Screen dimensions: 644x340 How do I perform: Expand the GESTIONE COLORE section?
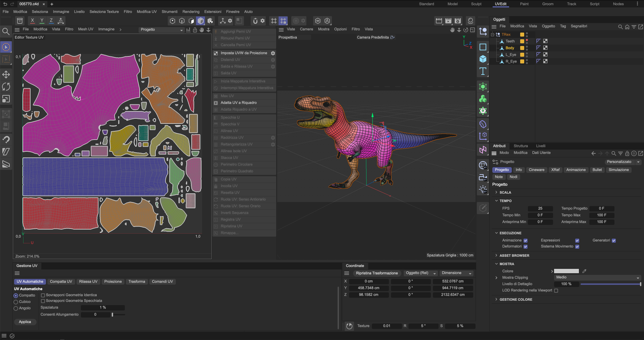point(496,299)
